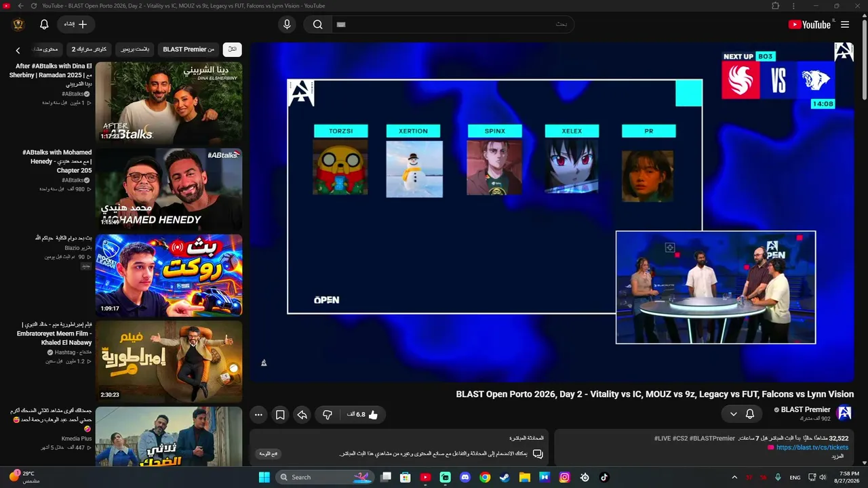
Task: Open the browser extensions puzzle icon
Action: (x=776, y=6)
